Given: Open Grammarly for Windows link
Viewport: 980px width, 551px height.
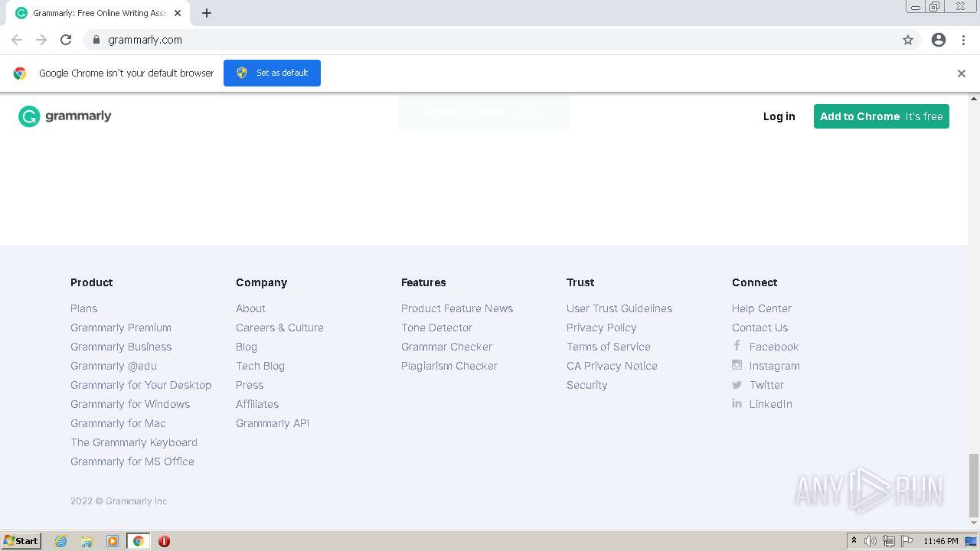Looking at the screenshot, I should [x=130, y=404].
